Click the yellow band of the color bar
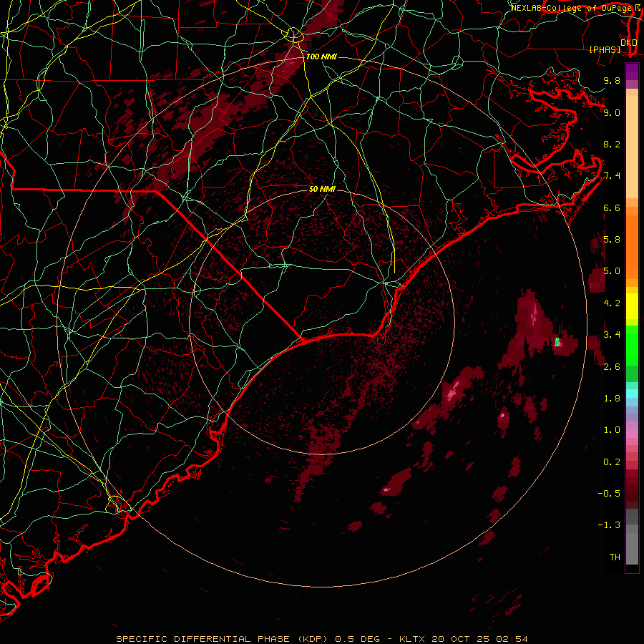 [x=632, y=306]
